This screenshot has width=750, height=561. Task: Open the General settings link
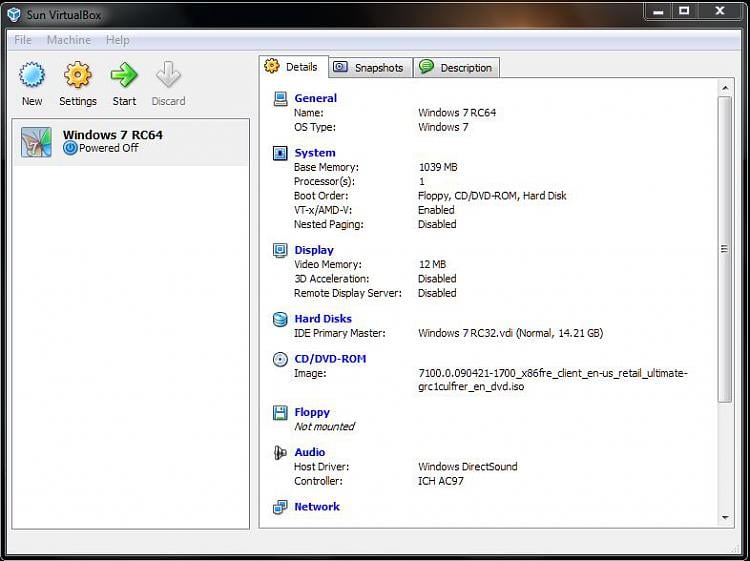pos(316,98)
